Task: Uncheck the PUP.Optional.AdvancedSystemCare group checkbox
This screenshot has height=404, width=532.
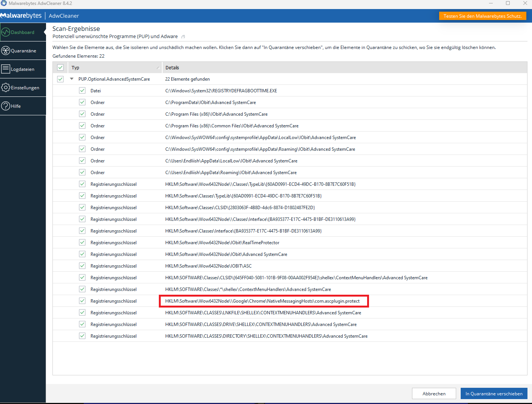Action: pos(60,79)
